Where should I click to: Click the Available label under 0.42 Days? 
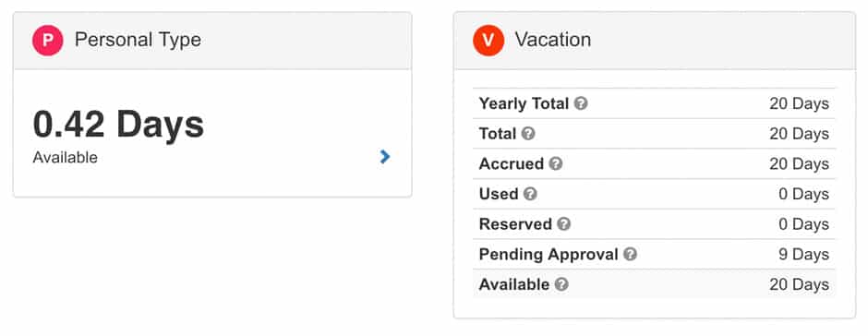[x=66, y=158]
